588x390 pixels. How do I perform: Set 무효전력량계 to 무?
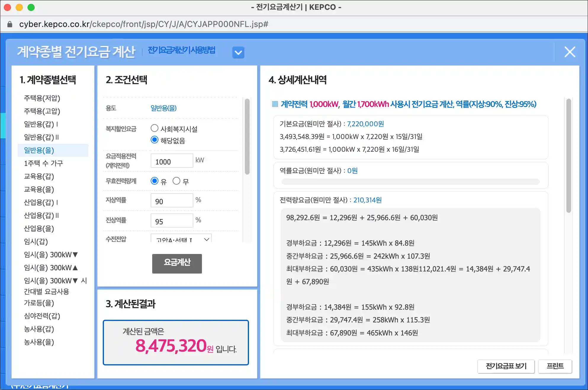176,181
